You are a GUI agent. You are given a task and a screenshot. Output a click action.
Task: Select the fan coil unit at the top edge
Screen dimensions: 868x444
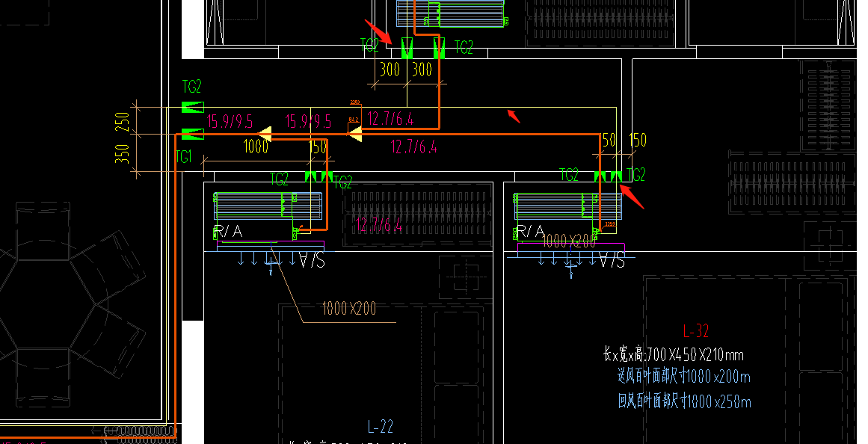[451, 13]
